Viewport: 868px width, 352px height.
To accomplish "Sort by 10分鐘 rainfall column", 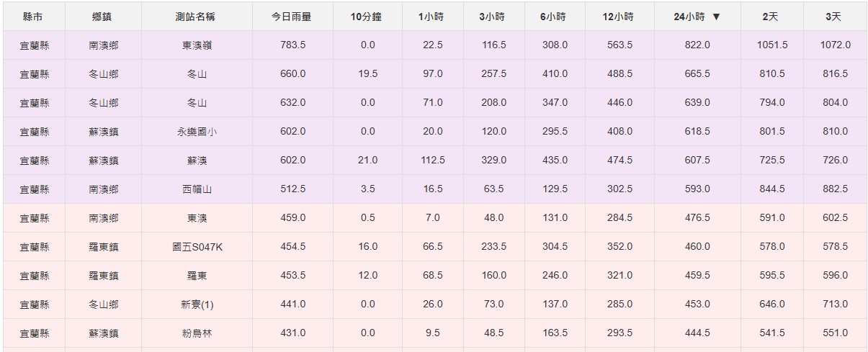I will 367,17.
